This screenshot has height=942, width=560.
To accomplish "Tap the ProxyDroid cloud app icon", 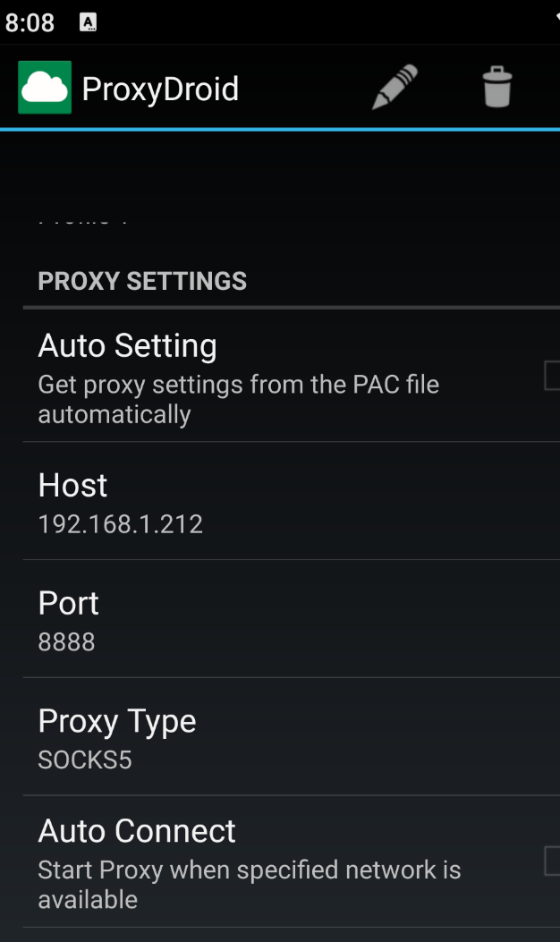I will (x=45, y=88).
